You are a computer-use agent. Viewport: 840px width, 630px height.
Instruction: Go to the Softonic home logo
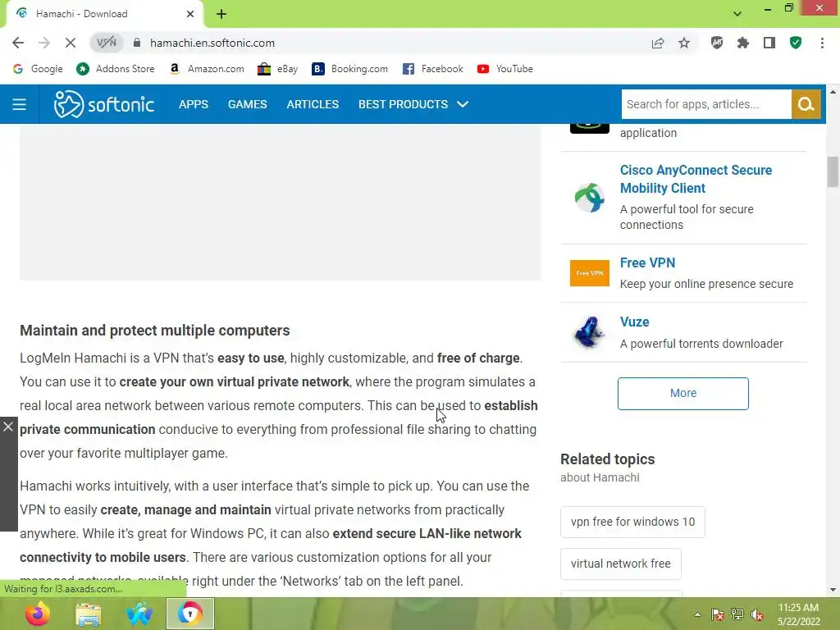[x=104, y=104]
